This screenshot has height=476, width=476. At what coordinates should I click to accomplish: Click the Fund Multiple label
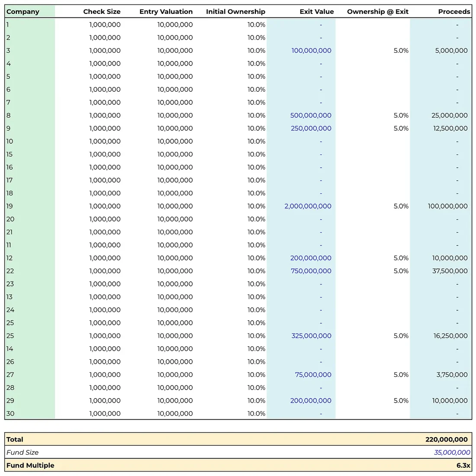tap(30, 465)
